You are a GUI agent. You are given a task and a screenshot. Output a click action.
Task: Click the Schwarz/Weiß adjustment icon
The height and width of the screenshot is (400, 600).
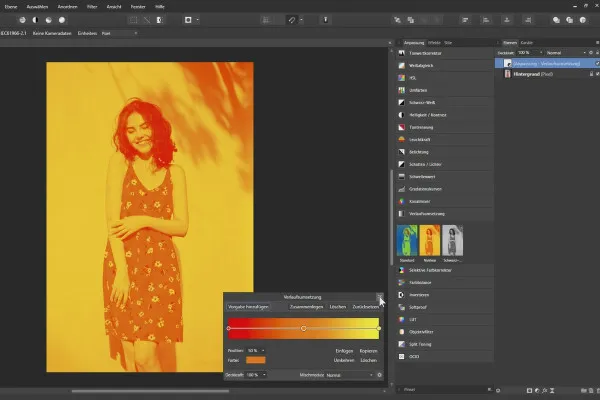tap(401, 102)
